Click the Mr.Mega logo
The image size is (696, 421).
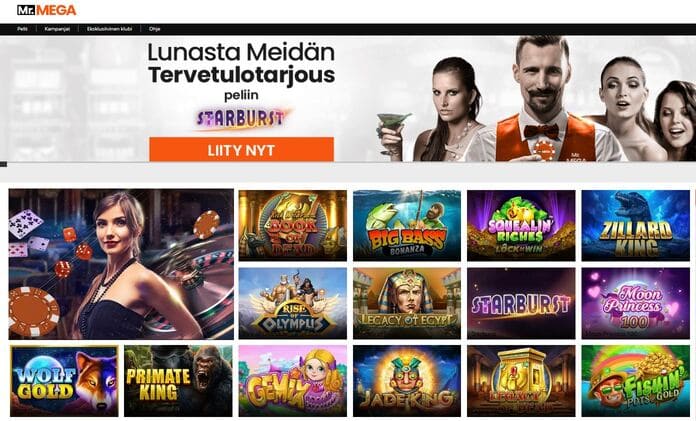[x=47, y=10]
